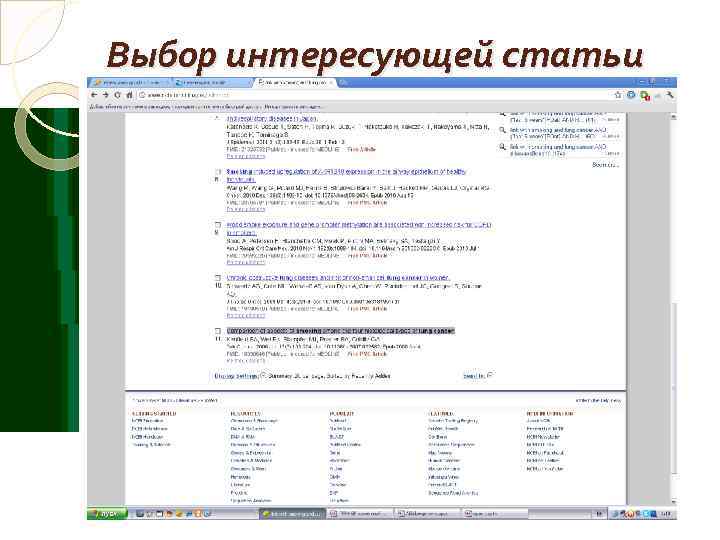The image size is (720, 540).
Task: Open the Display Settings link
Action: click(236, 376)
